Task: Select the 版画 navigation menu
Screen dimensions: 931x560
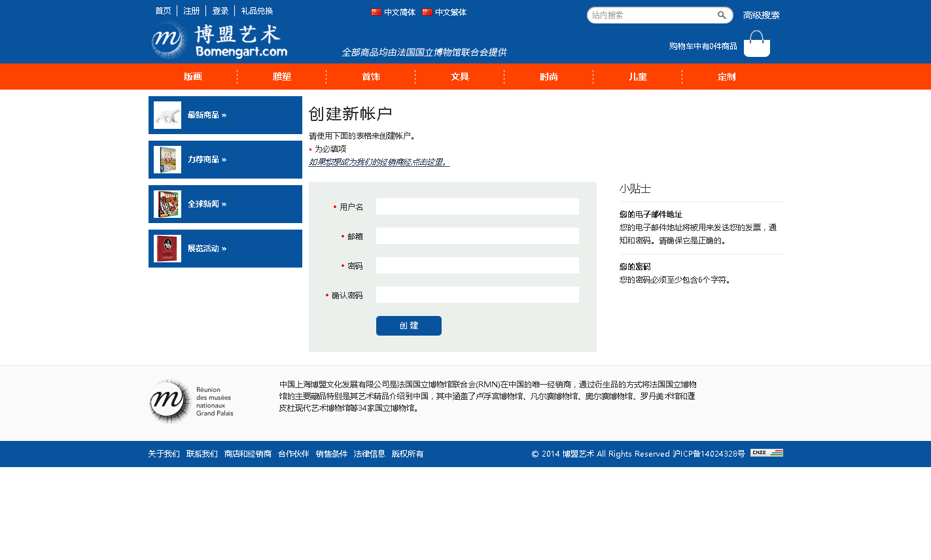Action: pyautogui.click(x=193, y=77)
